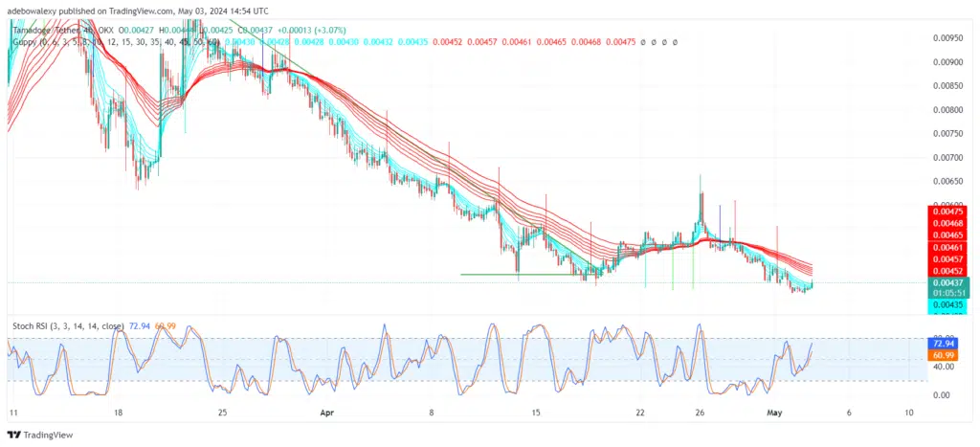Click the green current price label 0.00437
The height and width of the screenshot is (447, 980).
point(947,282)
